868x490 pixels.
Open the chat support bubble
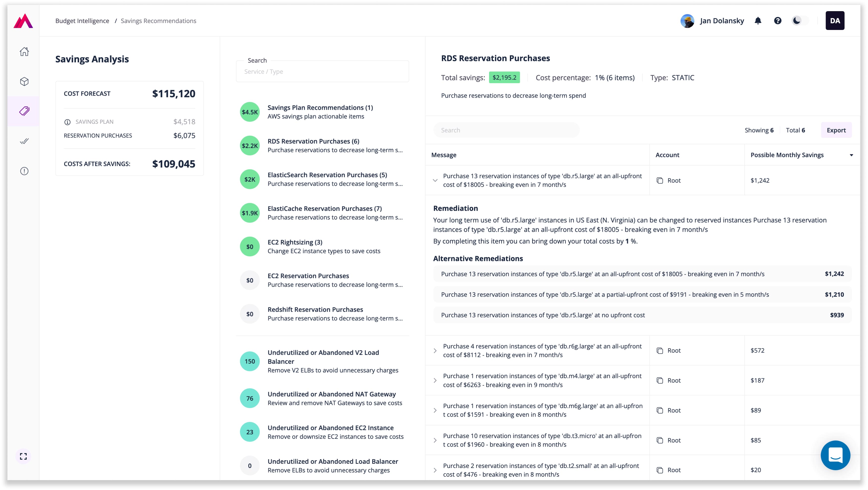(835, 455)
